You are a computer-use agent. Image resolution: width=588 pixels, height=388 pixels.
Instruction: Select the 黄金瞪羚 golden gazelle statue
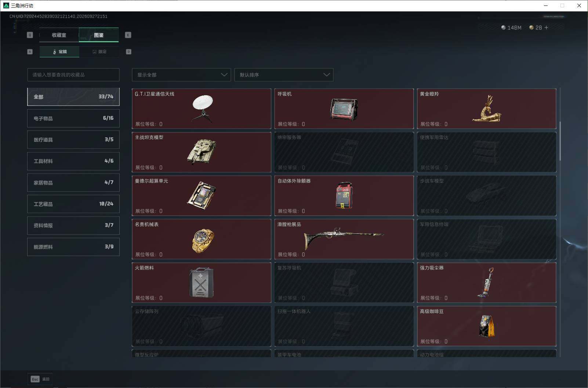(x=487, y=109)
